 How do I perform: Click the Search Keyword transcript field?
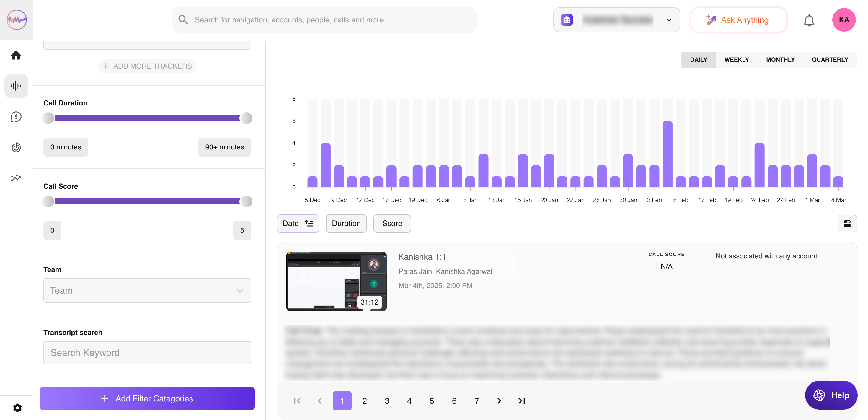[x=147, y=353]
